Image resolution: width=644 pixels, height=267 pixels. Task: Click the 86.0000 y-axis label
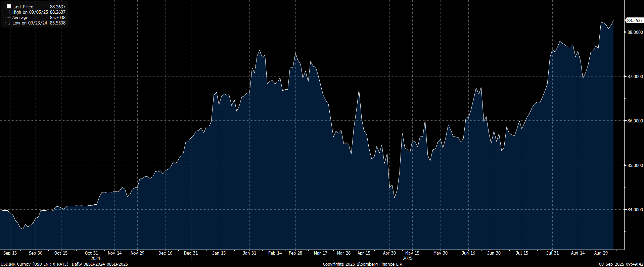(635, 121)
